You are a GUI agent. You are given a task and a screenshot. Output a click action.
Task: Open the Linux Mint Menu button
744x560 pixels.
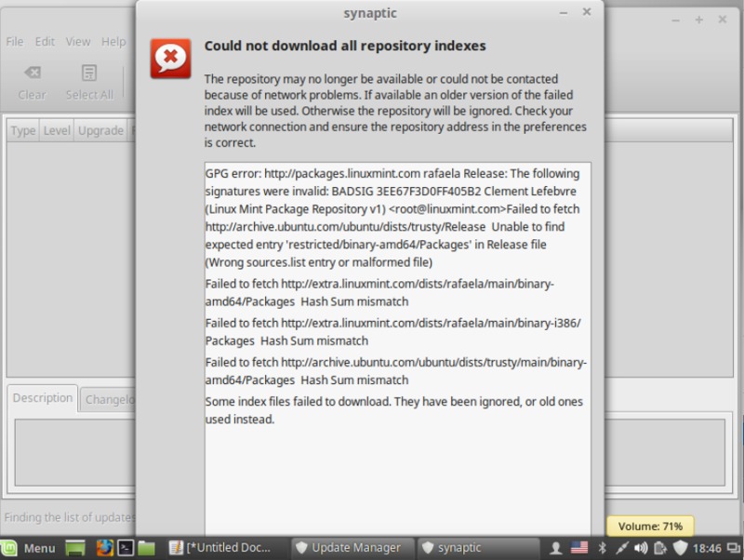click(29, 548)
